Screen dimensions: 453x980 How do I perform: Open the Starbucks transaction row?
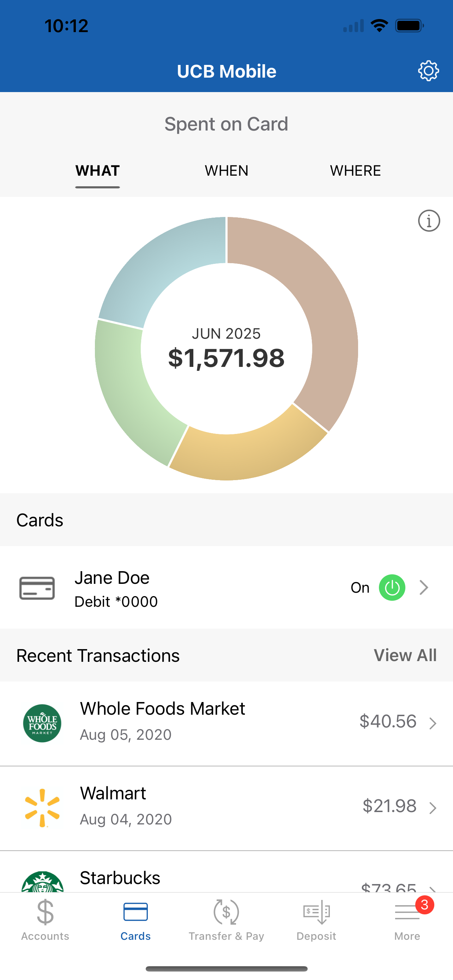tap(226, 872)
